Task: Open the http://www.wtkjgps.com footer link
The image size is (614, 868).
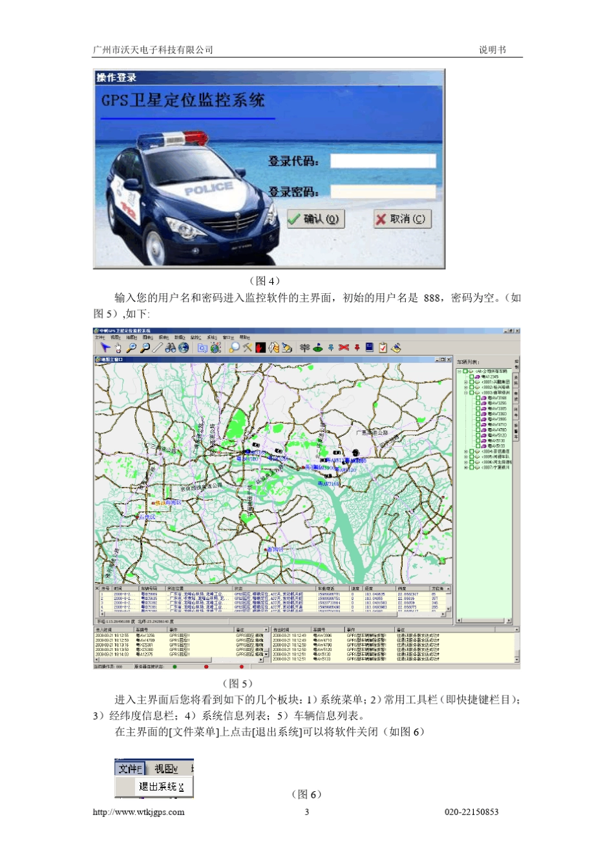Action: tap(139, 812)
